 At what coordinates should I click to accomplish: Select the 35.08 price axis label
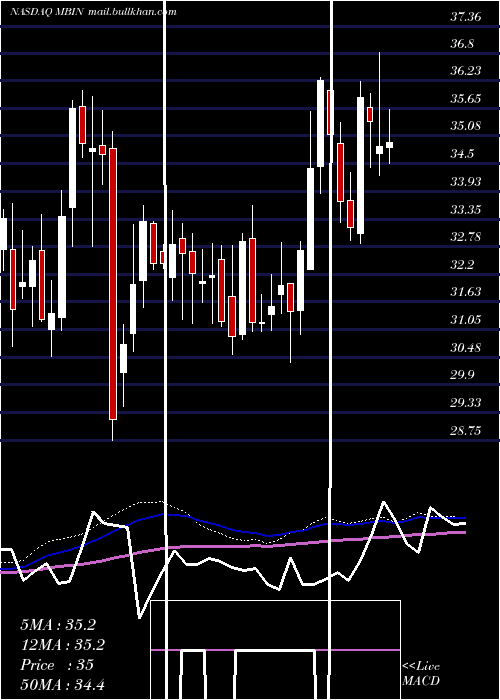(x=466, y=125)
